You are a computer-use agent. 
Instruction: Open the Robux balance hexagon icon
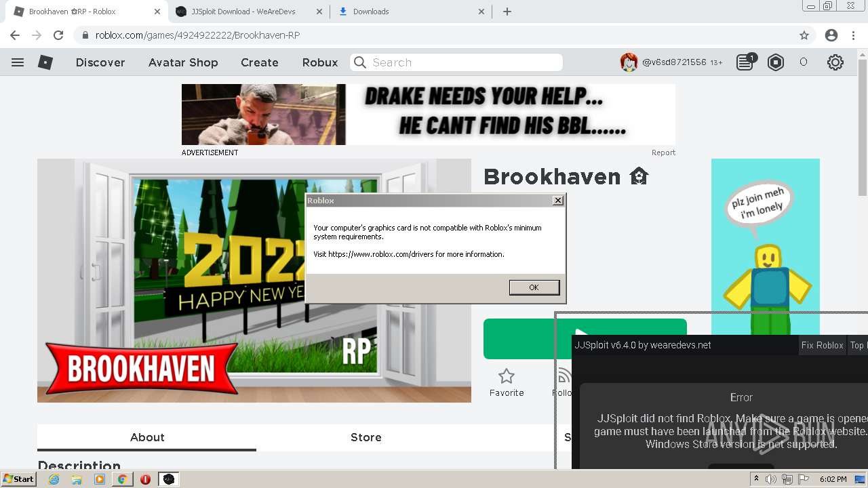pyautogui.click(x=775, y=62)
